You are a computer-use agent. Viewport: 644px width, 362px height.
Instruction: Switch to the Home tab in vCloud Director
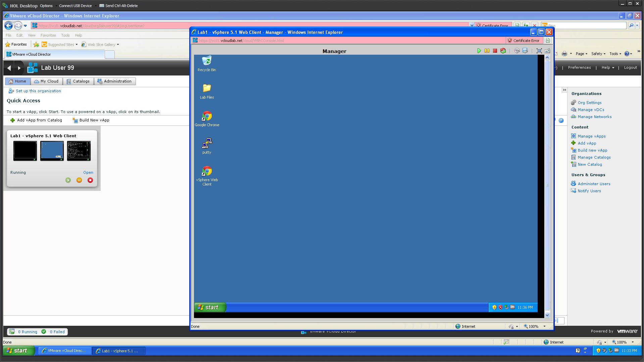pyautogui.click(x=17, y=81)
